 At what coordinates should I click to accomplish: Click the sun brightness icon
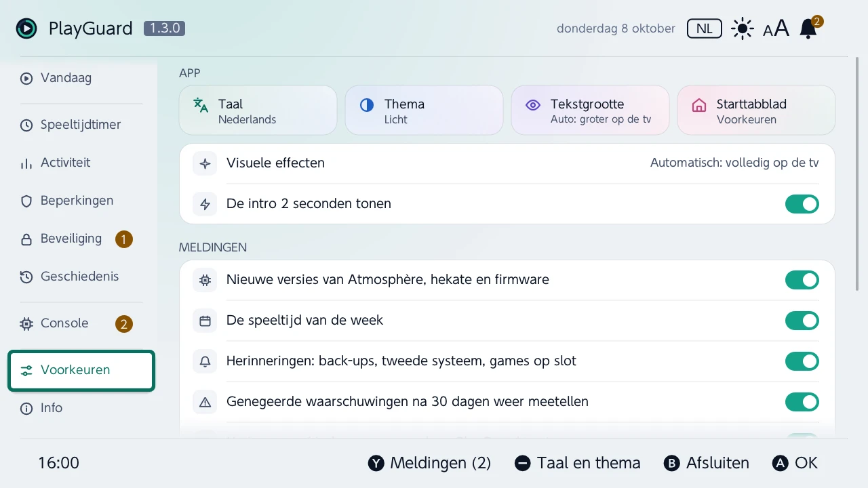[743, 28]
